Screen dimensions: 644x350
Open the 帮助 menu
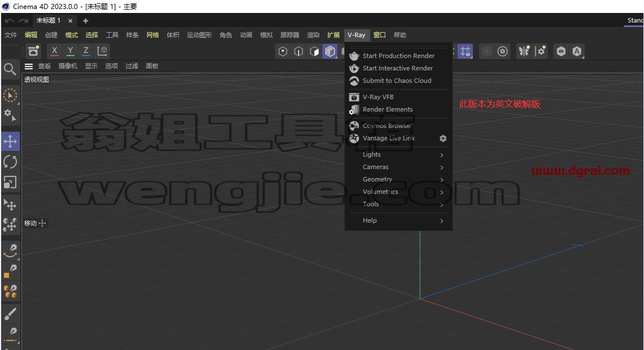pyautogui.click(x=399, y=35)
